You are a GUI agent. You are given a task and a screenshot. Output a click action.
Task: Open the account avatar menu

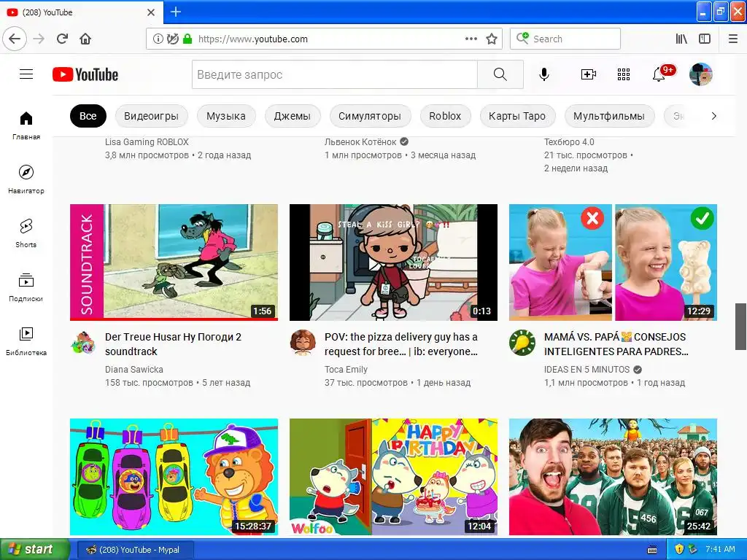tap(701, 74)
